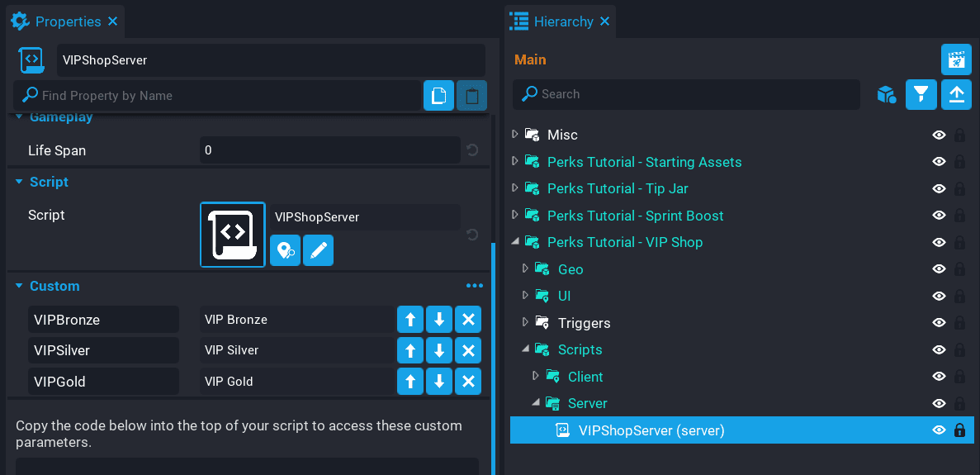Click the copy properties icon
The height and width of the screenshot is (475, 980).
click(438, 96)
